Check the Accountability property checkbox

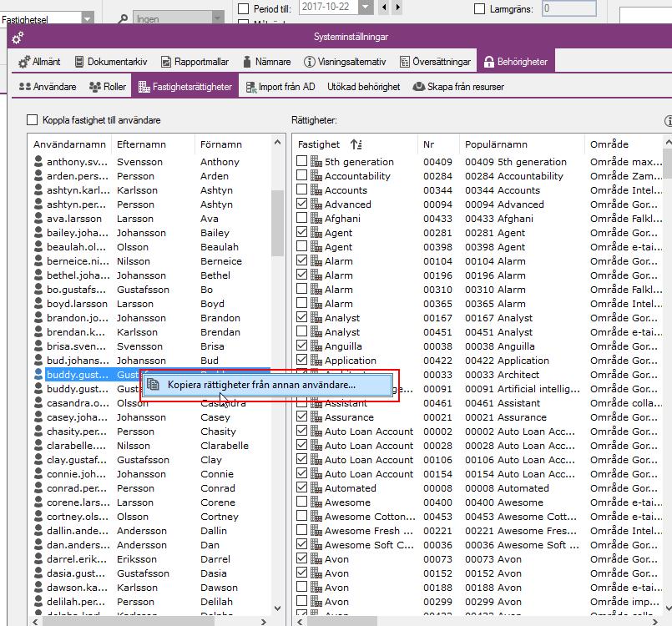[x=301, y=174]
